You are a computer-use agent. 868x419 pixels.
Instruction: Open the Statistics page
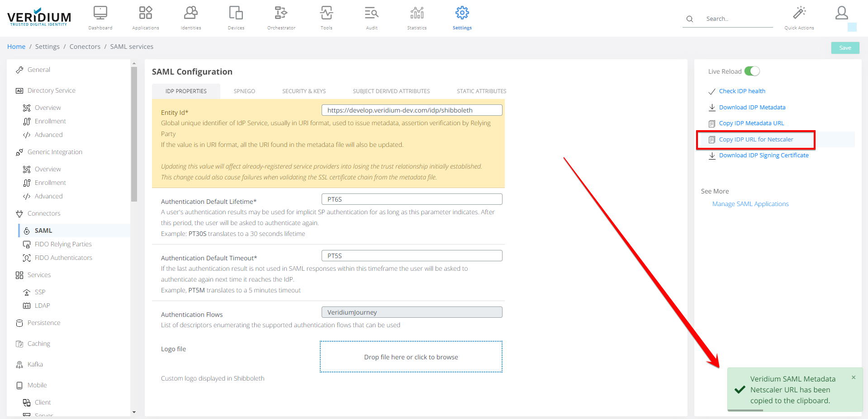416,17
